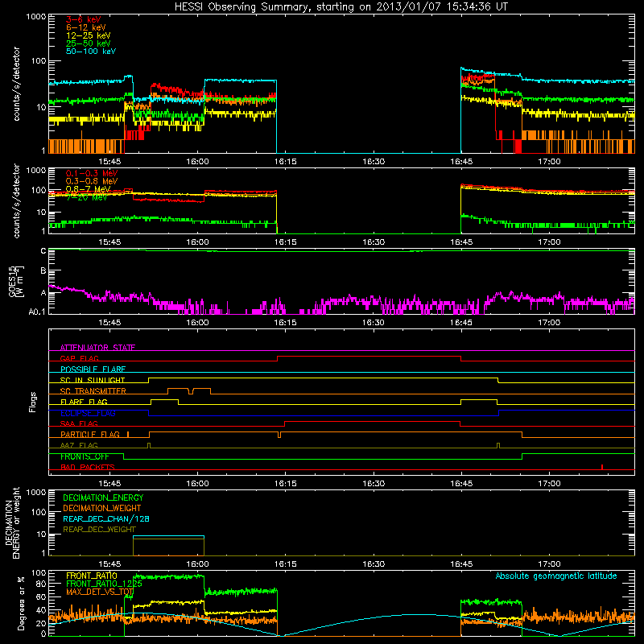The height and width of the screenshot is (644, 644).
Task: Select the green FRONT_RATIO_1225 legend label
Action: click(x=104, y=584)
